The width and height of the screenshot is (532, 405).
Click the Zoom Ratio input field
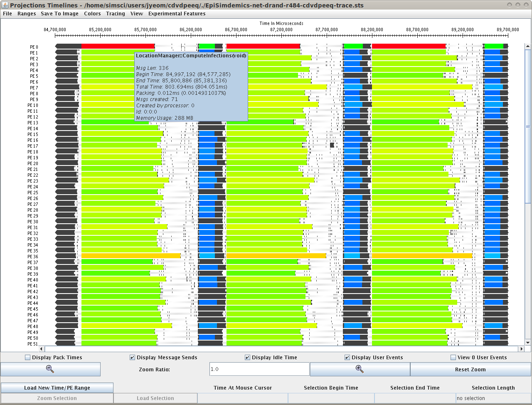(x=259, y=369)
